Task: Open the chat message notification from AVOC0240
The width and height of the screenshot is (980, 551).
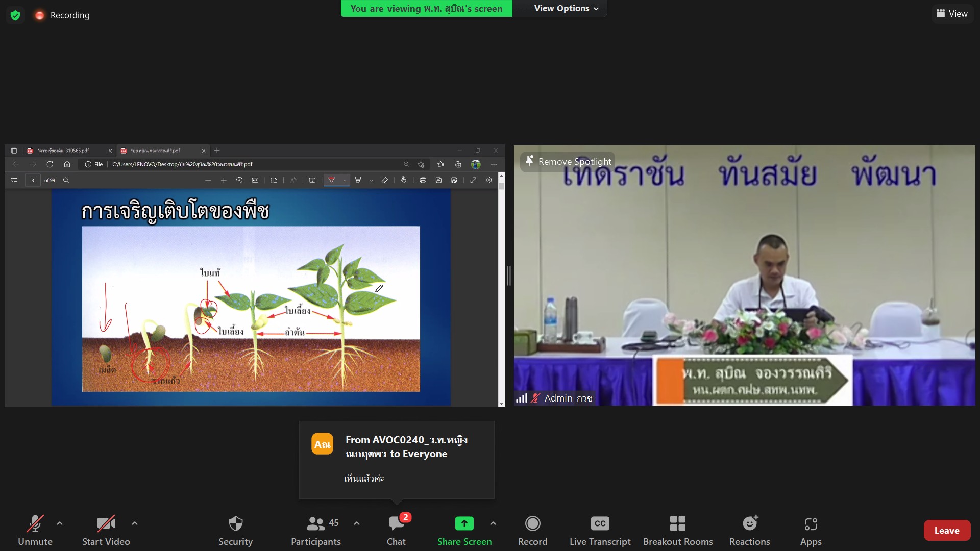Action: tap(397, 460)
